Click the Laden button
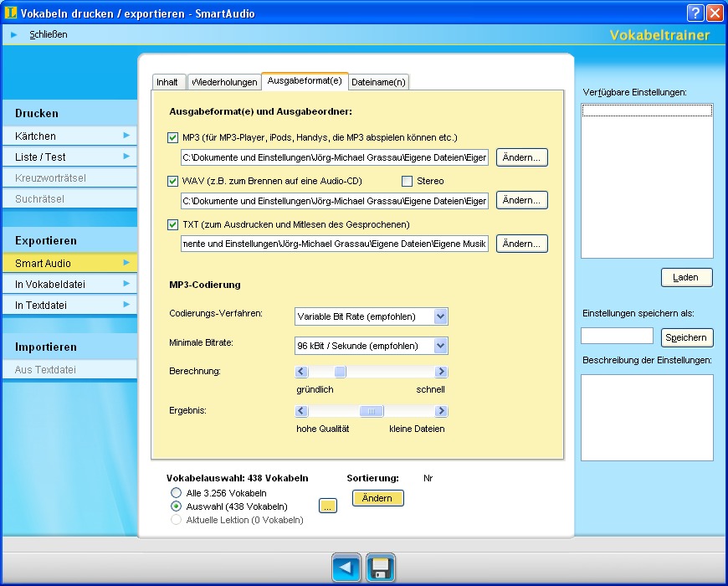Viewport: 728px width, 586px height. pyautogui.click(x=686, y=277)
